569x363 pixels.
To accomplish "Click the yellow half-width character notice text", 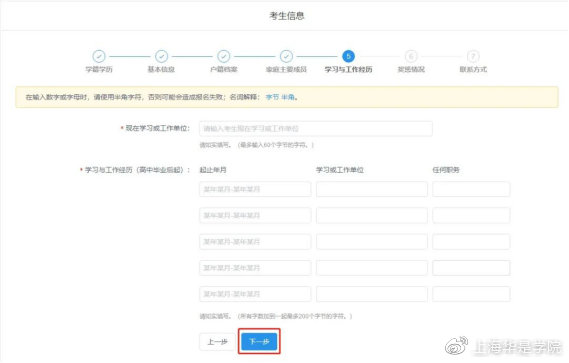I will pyautogui.click(x=162, y=97).
